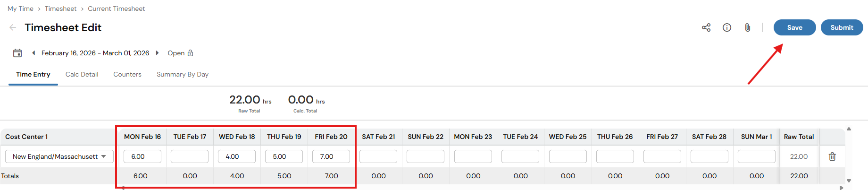The height and width of the screenshot is (190, 868).
Task: Go back using left arrow icon
Action: pyautogui.click(x=13, y=27)
